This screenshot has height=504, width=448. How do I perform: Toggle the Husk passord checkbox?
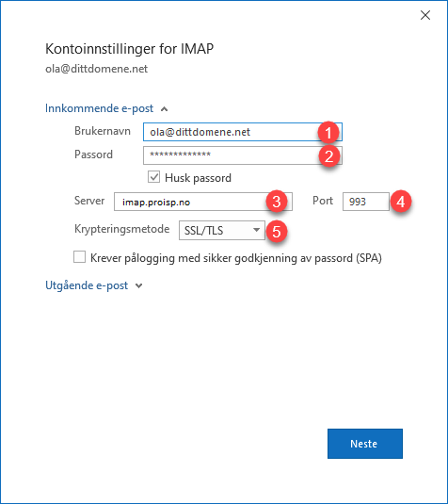153,177
